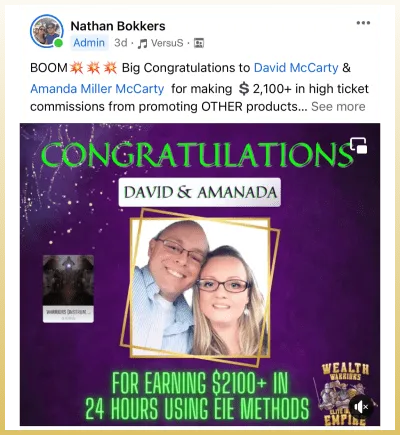Click the group audience icon after VersuS

click(x=199, y=43)
